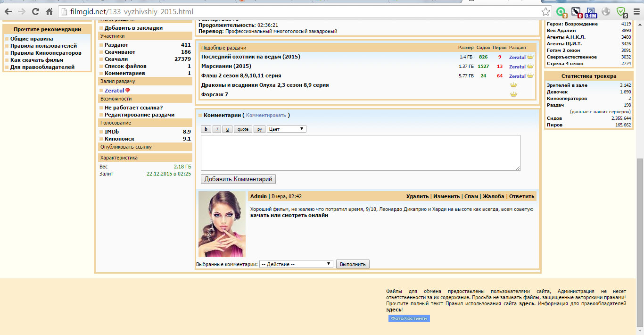Apply bold with the b formatting button
This screenshot has height=335, width=644.
tap(206, 129)
